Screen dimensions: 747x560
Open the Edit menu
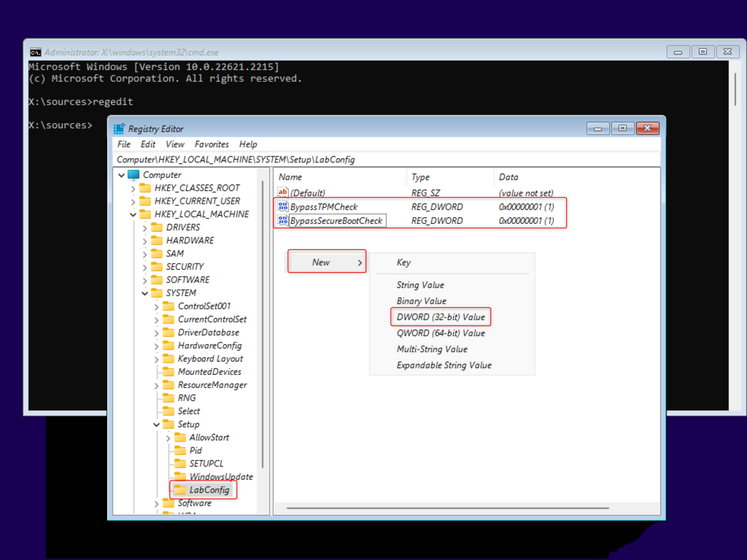click(x=148, y=144)
